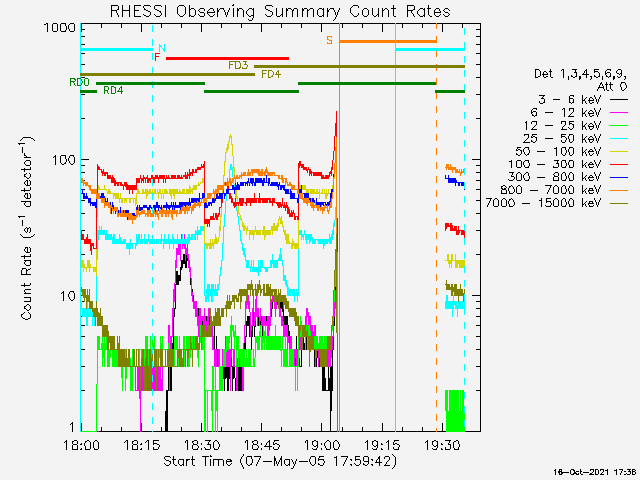Click the "Att 0" attenuator text

click(x=611, y=87)
